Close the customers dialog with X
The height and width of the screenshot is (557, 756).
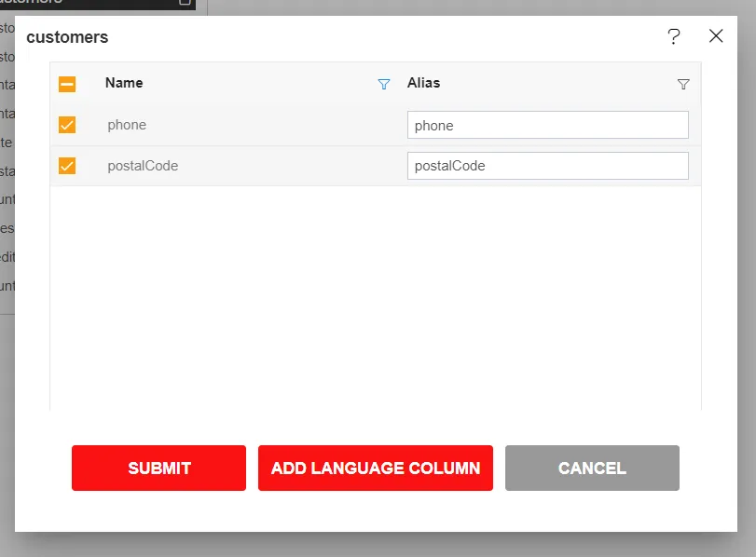tap(716, 36)
